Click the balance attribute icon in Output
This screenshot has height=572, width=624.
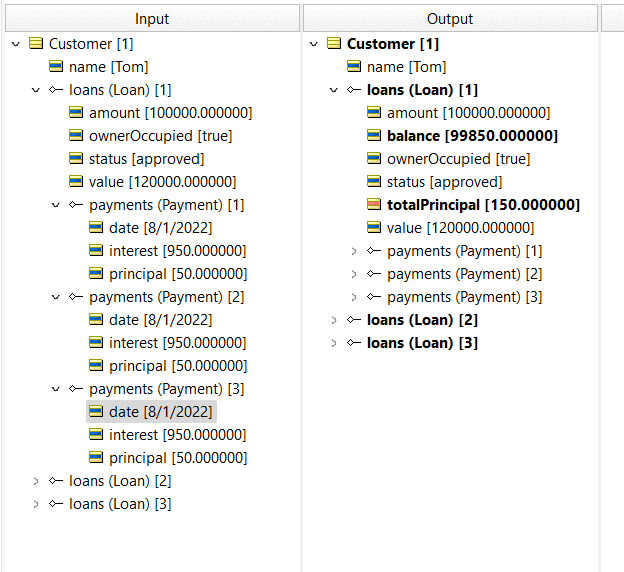pos(375,136)
